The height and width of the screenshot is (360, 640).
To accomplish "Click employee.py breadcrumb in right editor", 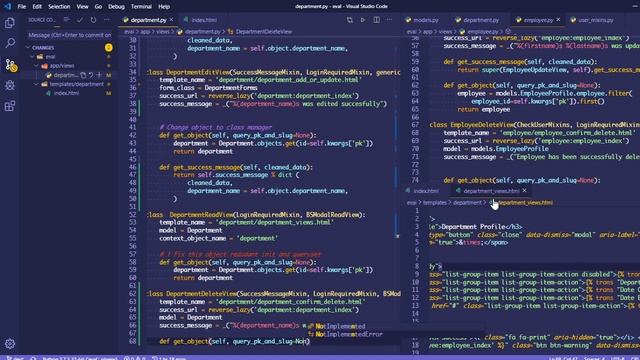I will coord(482,31).
